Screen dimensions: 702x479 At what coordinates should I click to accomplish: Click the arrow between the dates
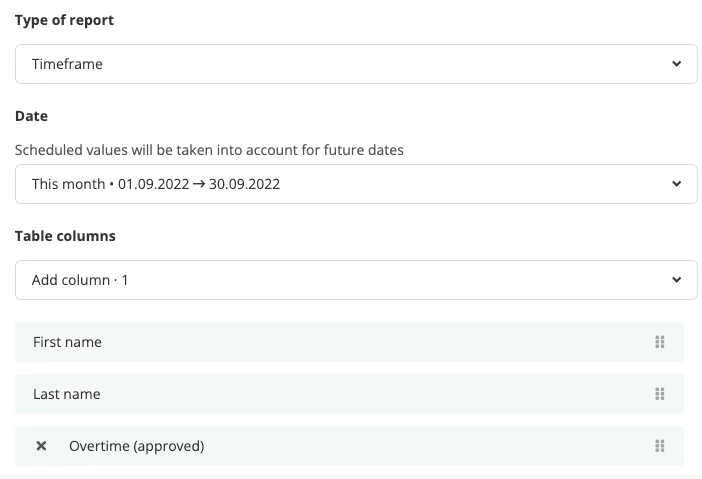[199, 184]
